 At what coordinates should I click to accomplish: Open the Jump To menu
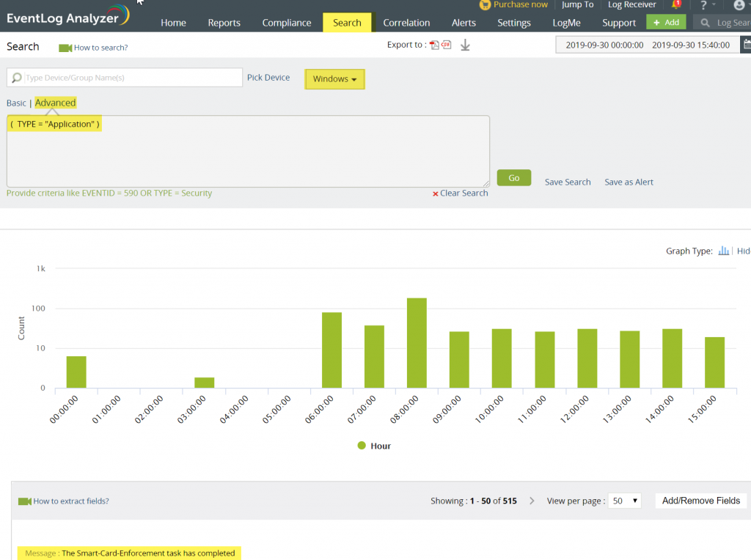(x=578, y=5)
